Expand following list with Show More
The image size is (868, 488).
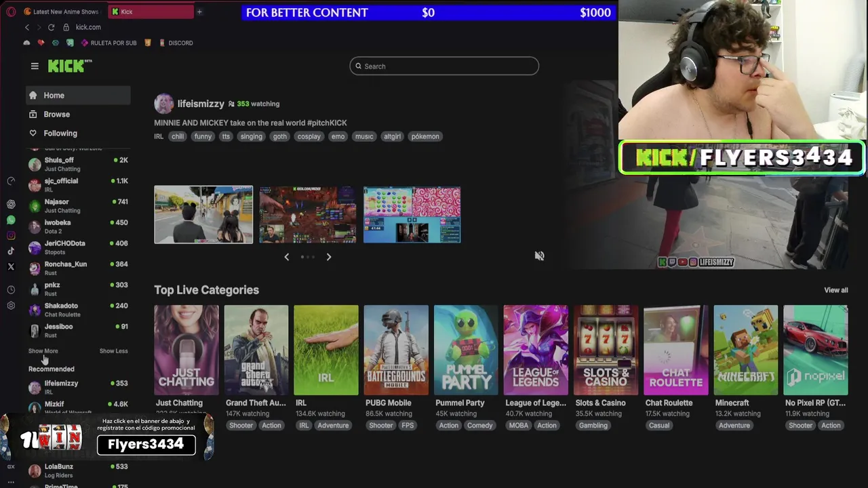point(43,351)
